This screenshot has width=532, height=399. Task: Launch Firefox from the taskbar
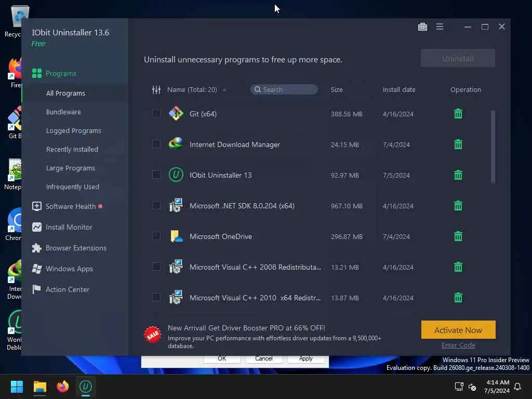click(x=62, y=387)
